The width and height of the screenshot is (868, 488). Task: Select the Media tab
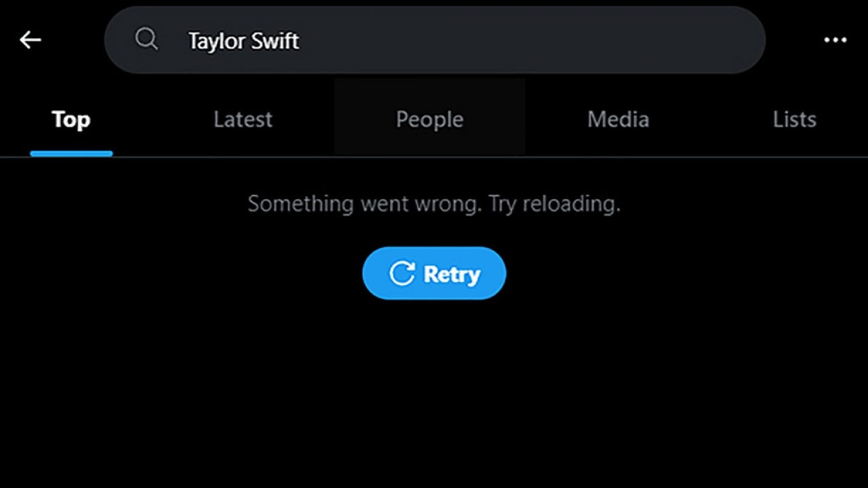618,119
